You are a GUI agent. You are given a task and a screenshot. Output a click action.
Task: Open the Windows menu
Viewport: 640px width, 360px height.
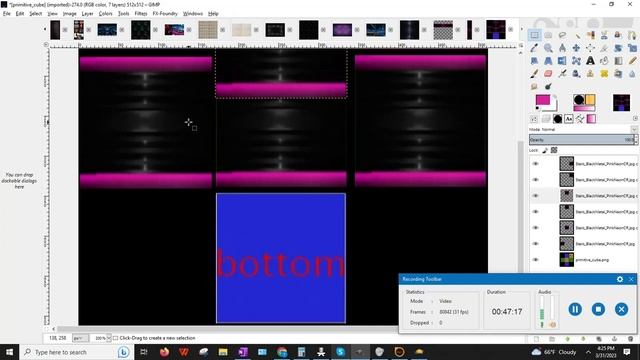(x=193, y=13)
